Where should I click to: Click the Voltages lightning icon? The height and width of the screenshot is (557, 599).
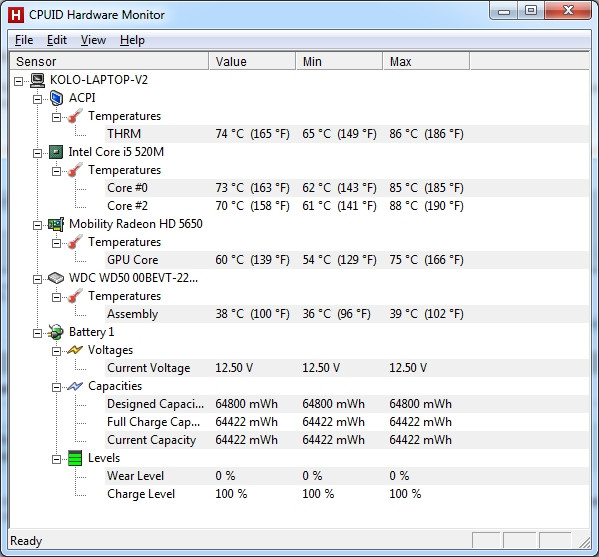pos(75,350)
